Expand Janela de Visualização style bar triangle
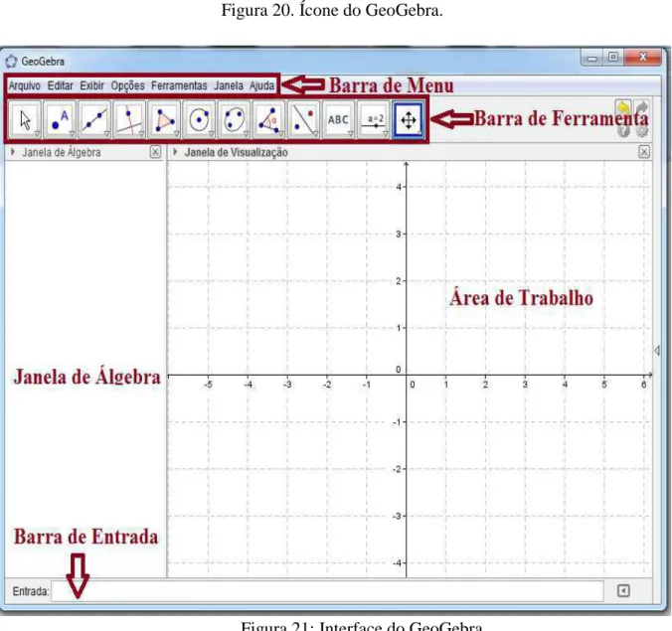Viewport: 672px width, 631px height. click(x=175, y=152)
